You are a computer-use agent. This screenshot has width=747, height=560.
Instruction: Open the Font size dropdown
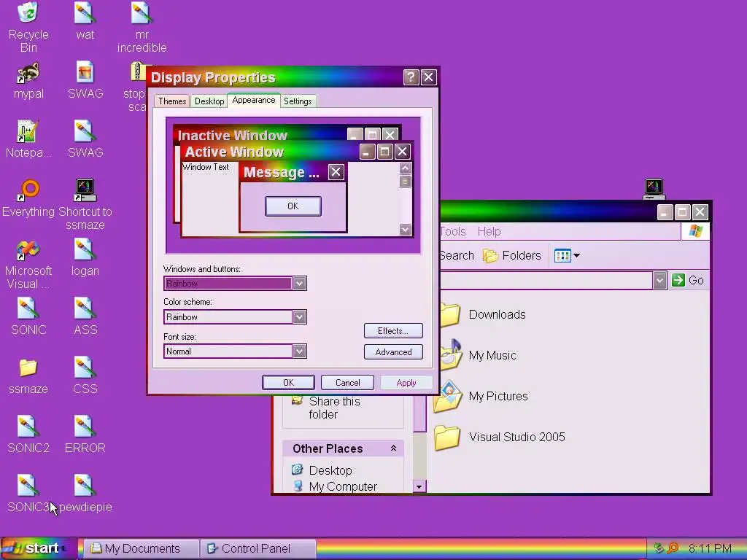tap(299, 351)
